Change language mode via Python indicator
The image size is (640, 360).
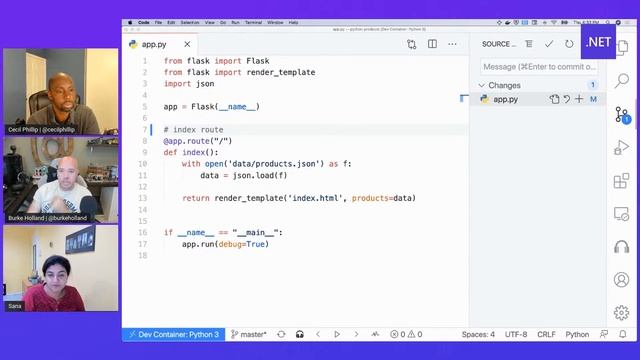coord(577,334)
